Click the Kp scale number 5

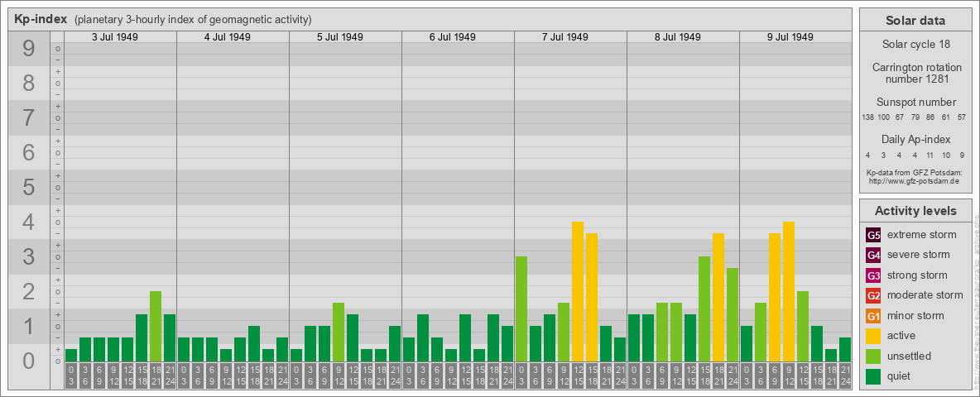29,187
